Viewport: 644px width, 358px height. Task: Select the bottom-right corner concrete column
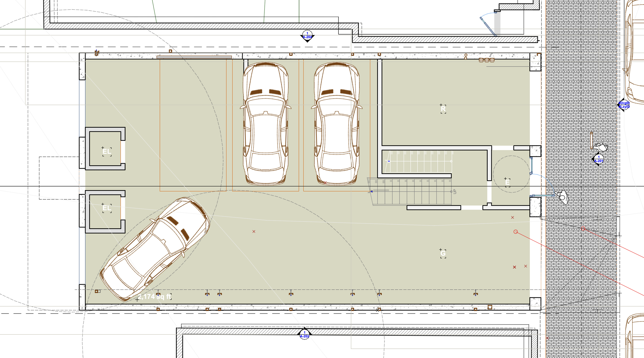[x=535, y=304]
